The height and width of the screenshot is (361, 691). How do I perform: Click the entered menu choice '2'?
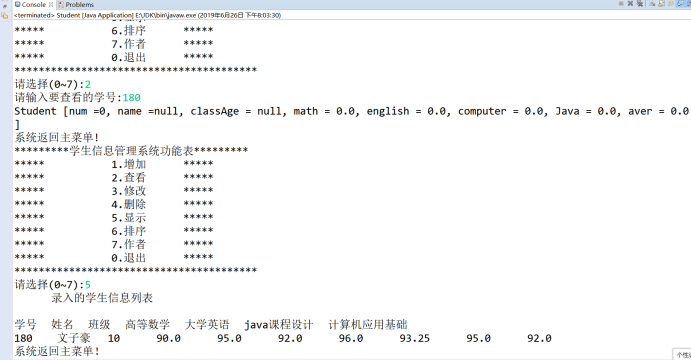coord(88,84)
